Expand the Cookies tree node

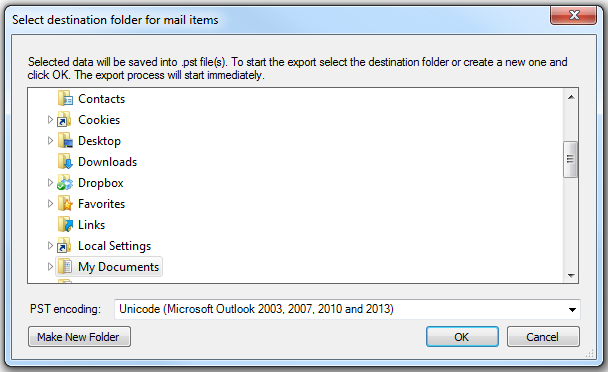click(50, 119)
